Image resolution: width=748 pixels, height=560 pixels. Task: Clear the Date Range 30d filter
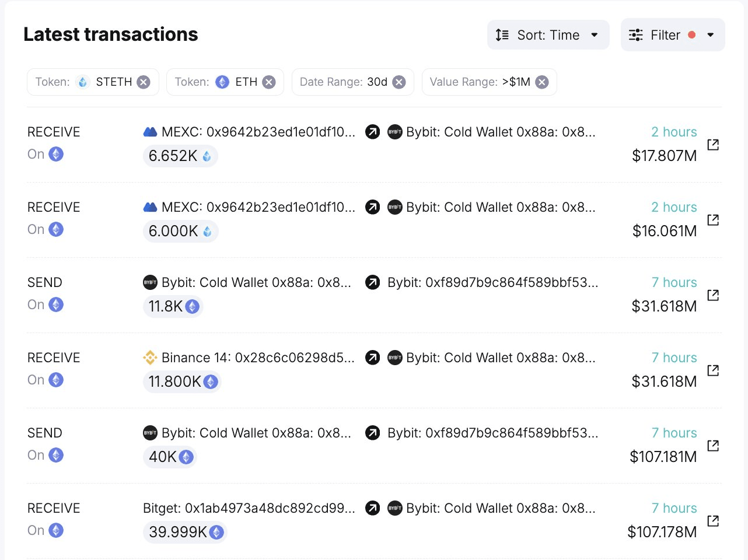(399, 82)
